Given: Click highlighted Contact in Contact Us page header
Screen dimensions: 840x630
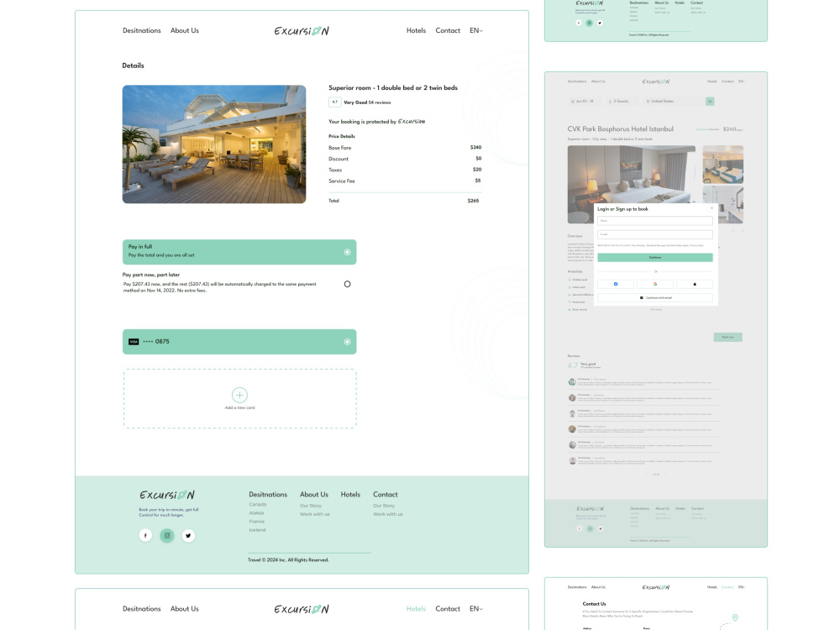Looking at the screenshot, I should click(727, 587).
